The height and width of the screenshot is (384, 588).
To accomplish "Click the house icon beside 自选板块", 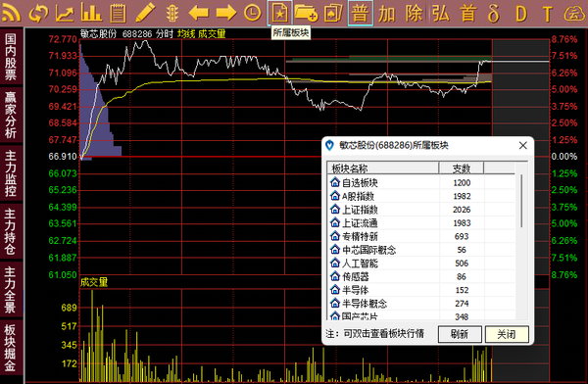I will pos(335,182).
